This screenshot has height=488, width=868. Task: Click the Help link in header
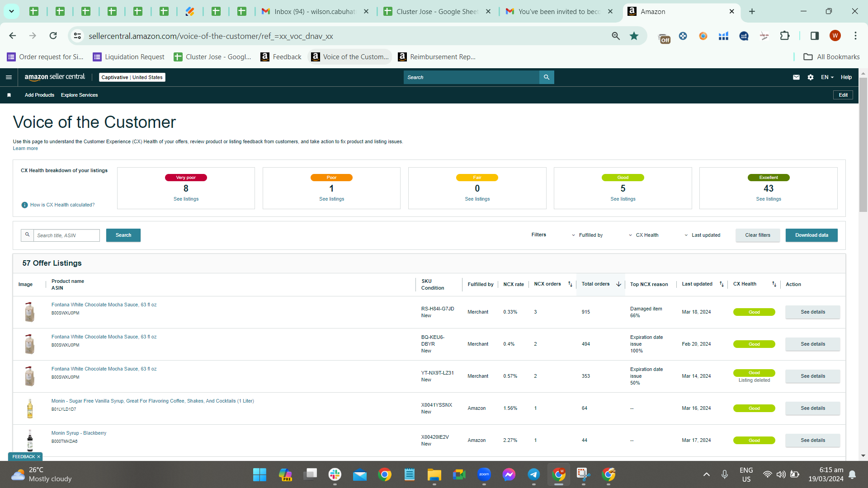(846, 77)
